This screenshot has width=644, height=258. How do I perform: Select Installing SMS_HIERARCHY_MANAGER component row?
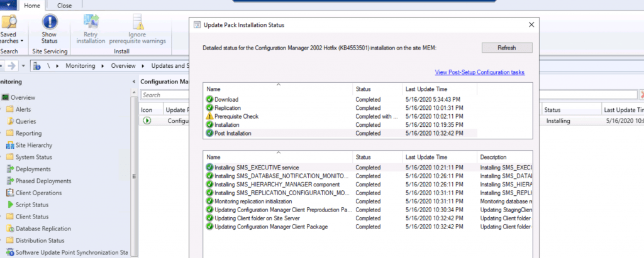pyautogui.click(x=369, y=184)
